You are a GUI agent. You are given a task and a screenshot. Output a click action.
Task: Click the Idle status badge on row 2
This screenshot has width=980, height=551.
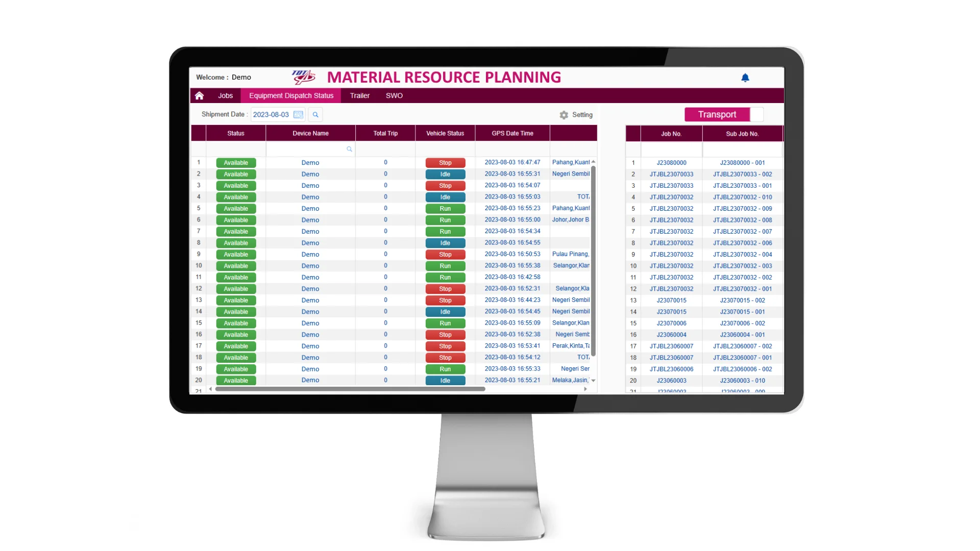click(445, 174)
